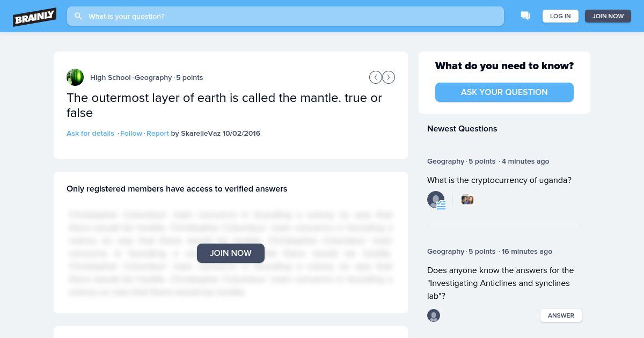
Task: Click the search magnifier icon
Action: (x=78, y=16)
